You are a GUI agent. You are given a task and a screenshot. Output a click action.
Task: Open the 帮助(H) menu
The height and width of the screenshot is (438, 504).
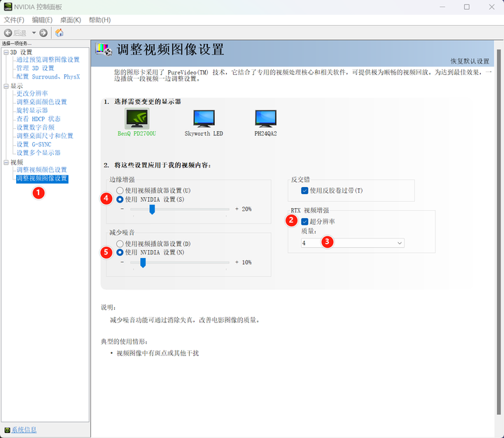pyautogui.click(x=99, y=20)
